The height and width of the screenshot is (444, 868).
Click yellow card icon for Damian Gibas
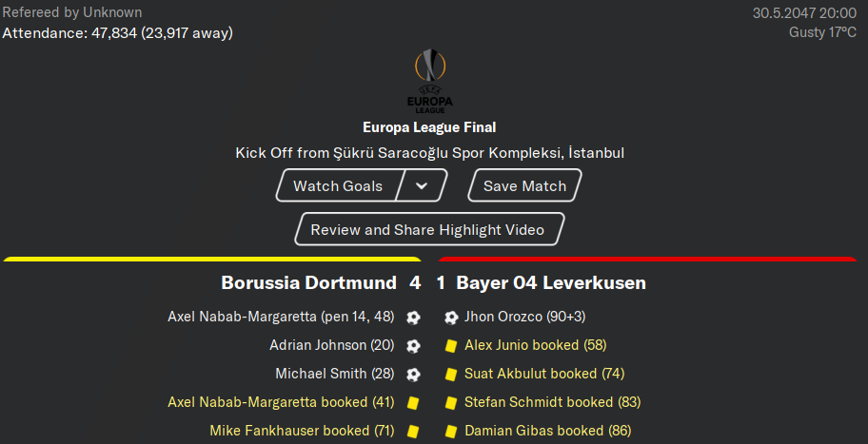pos(451,432)
